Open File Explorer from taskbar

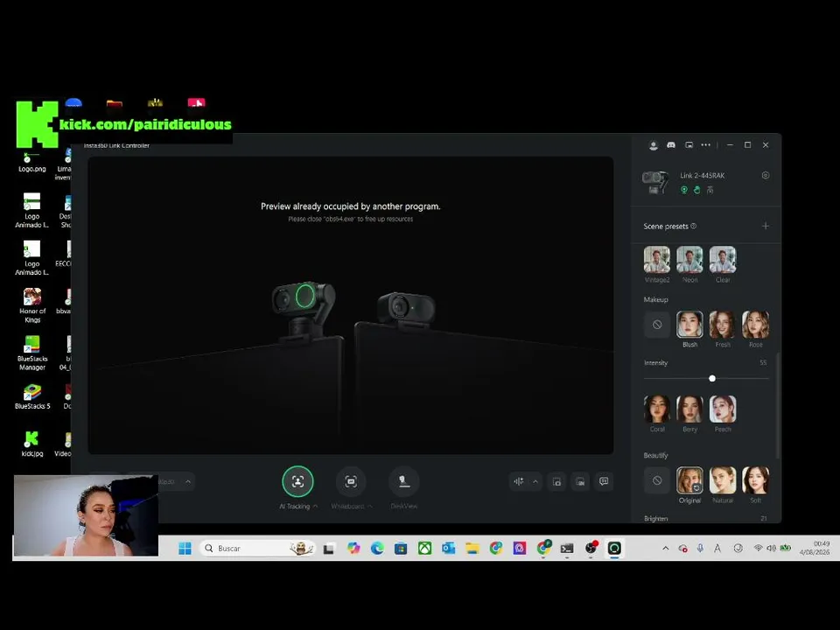(x=472, y=548)
